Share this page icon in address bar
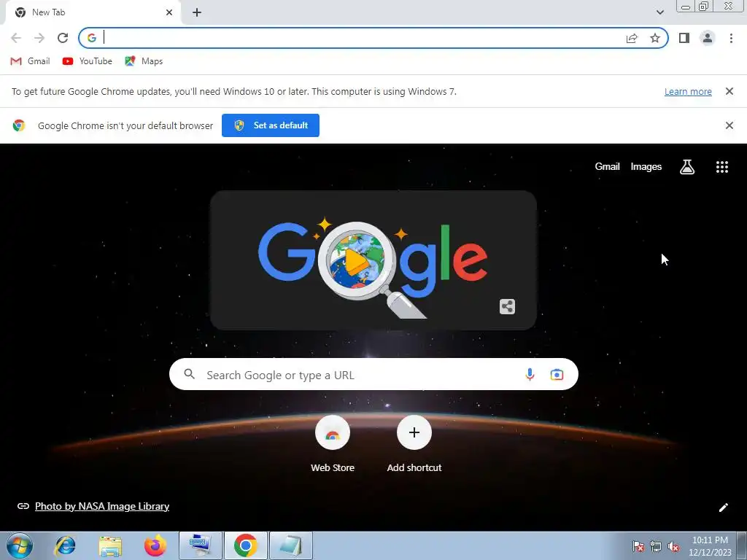747x560 pixels. (632, 38)
